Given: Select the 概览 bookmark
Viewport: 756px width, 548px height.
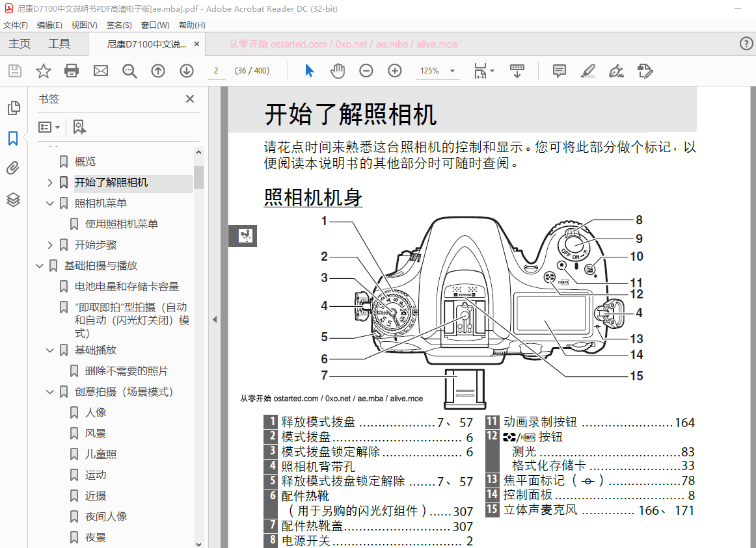Looking at the screenshot, I should click(x=85, y=161).
